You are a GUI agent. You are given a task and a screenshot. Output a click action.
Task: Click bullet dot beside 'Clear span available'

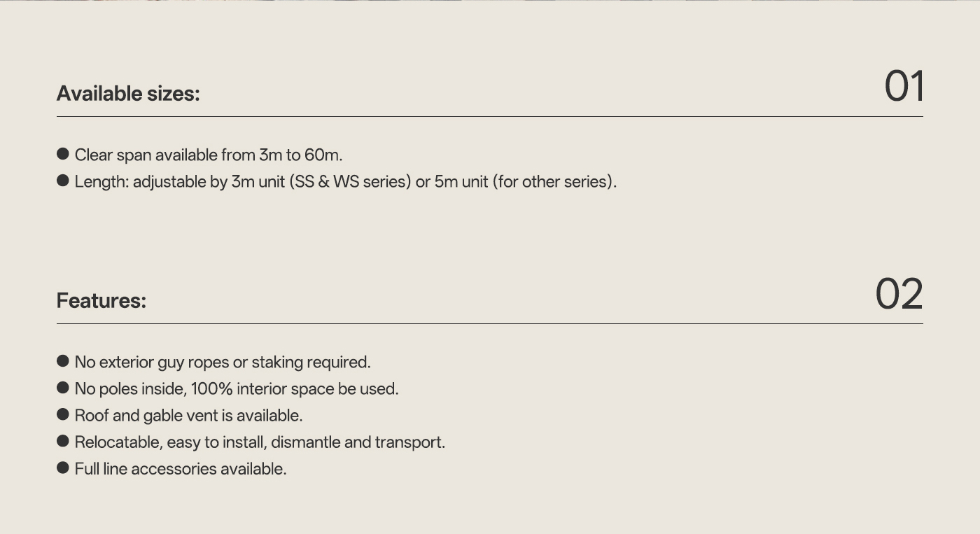tap(63, 154)
